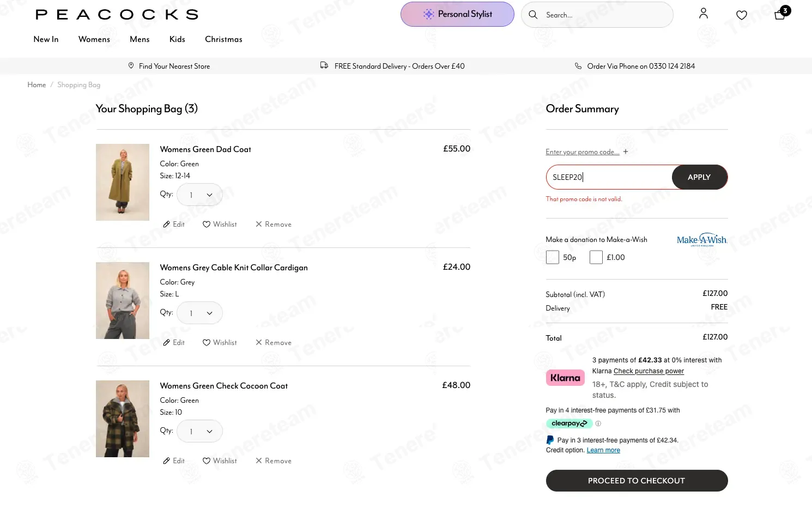Click the Personal Stylist button
The height and width of the screenshot is (509, 812).
tap(457, 14)
